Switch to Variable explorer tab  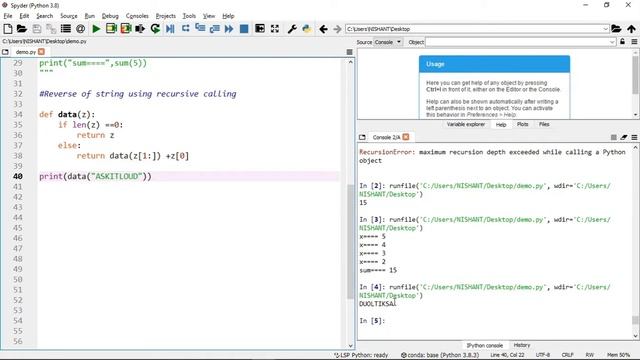(466, 124)
